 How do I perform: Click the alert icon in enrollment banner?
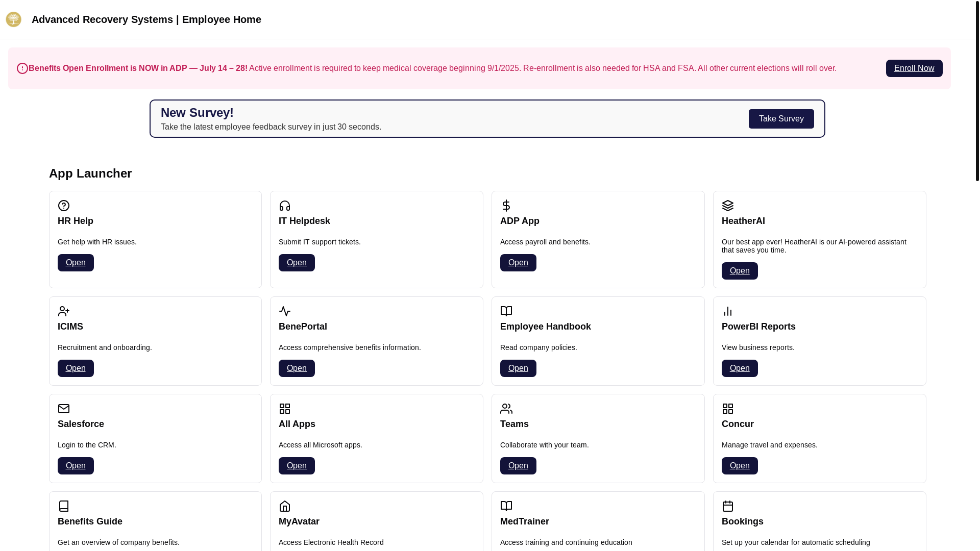[x=22, y=68]
